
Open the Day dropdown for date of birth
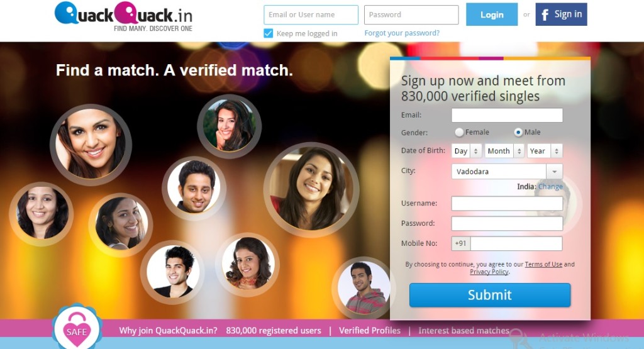click(x=466, y=151)
